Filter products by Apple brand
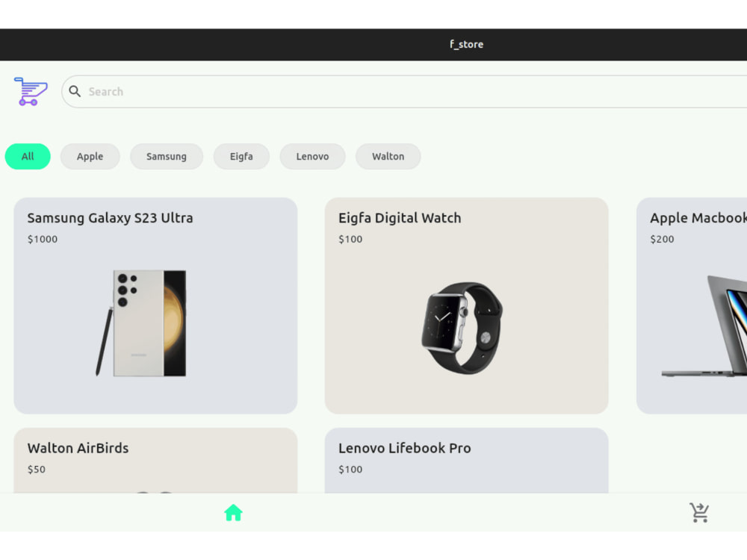This screenshot has height=560, width=747. point(90,156)
